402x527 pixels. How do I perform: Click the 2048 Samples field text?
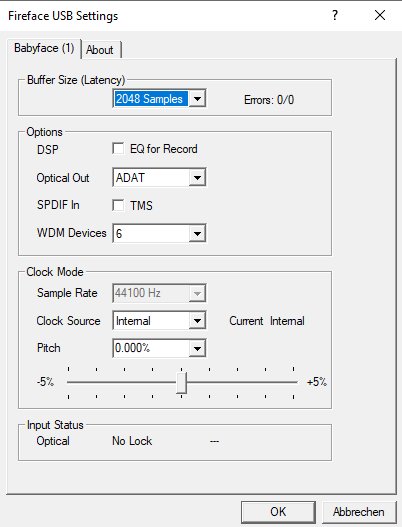[x=149, y=99]
